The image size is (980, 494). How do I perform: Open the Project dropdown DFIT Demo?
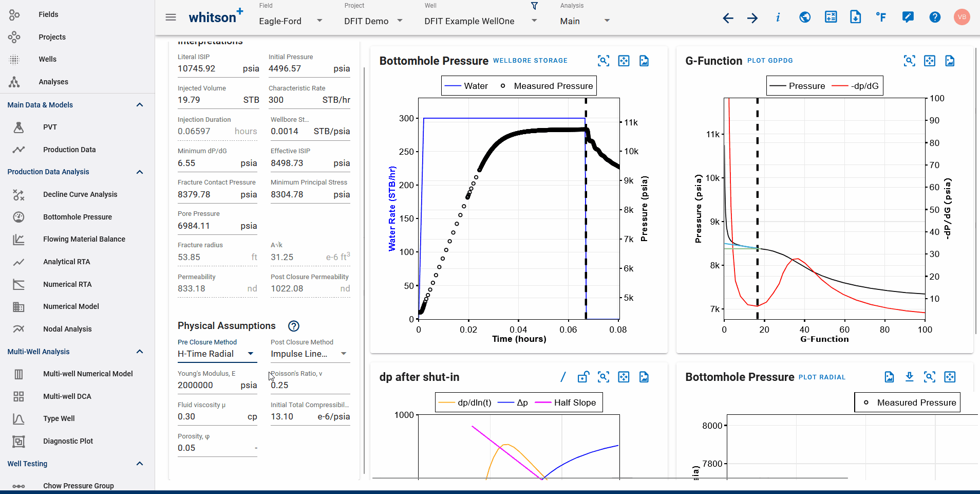point(373,21)
